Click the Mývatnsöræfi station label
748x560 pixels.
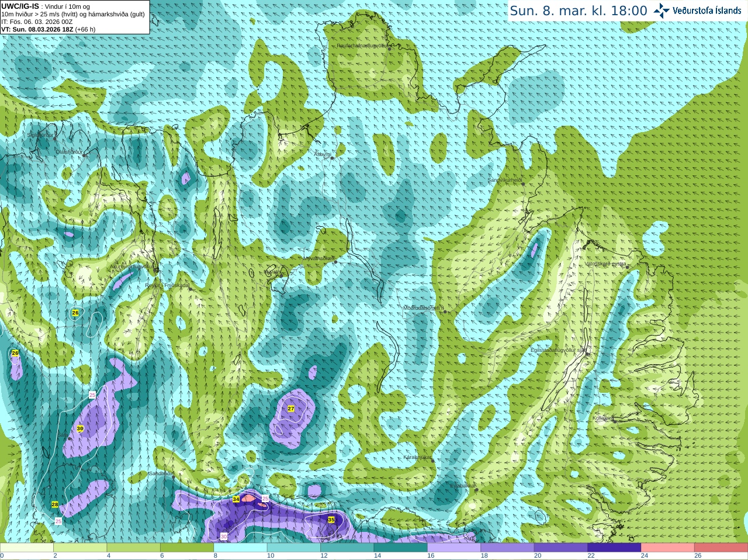point(319,258)
